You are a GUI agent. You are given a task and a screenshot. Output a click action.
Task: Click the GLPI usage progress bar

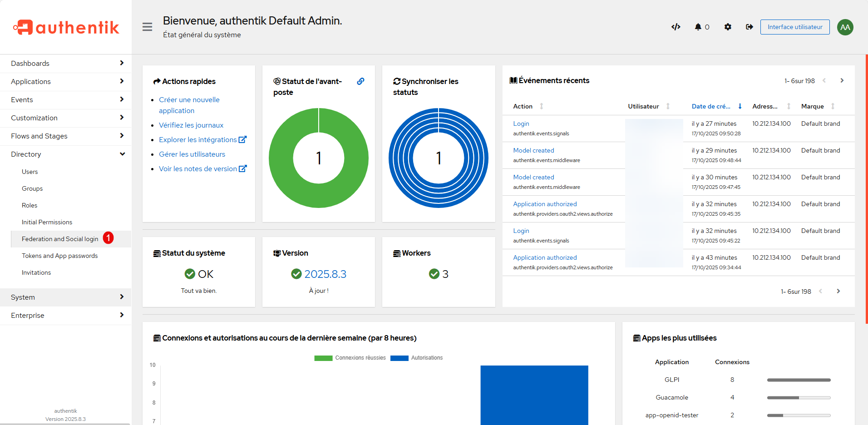point(799,380)
